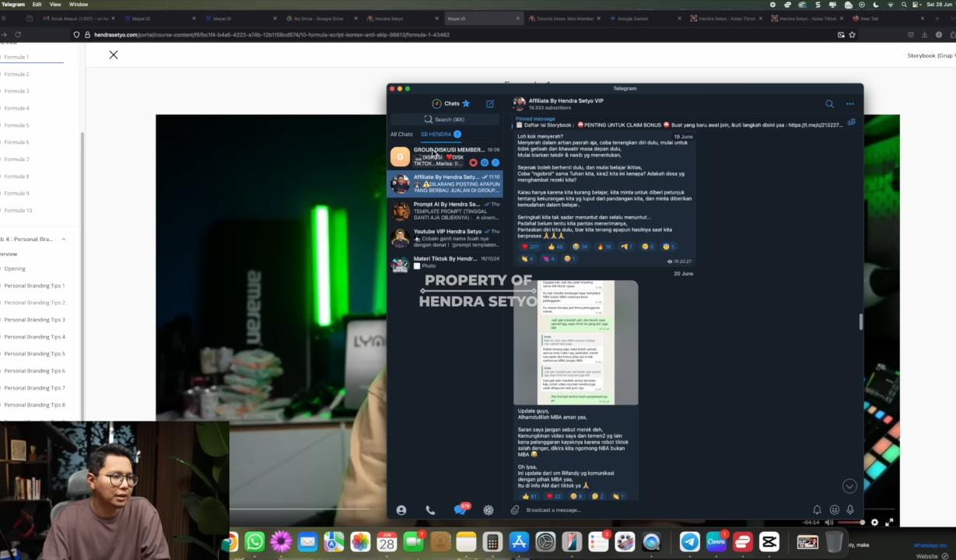Collapse the Bab 4 Personal Branding section
Screen dimensions: 956x560
64,239
